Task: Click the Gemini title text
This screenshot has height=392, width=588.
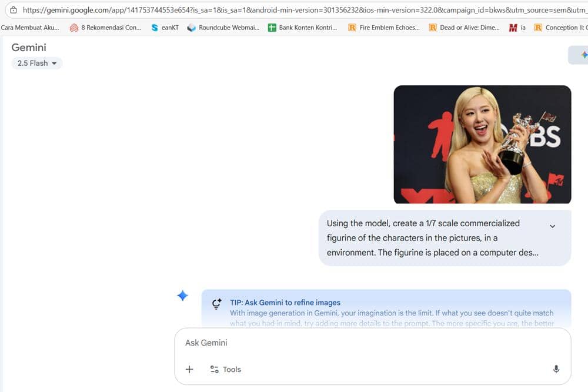Action: [29, 48]
